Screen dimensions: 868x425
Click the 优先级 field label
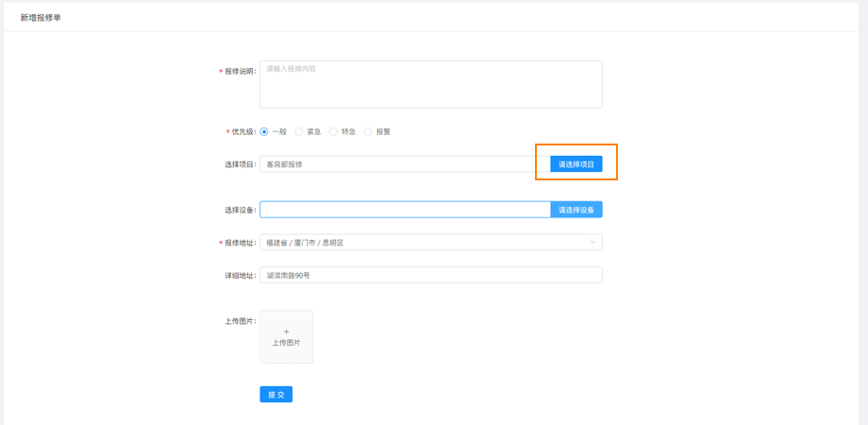(242, 132)
